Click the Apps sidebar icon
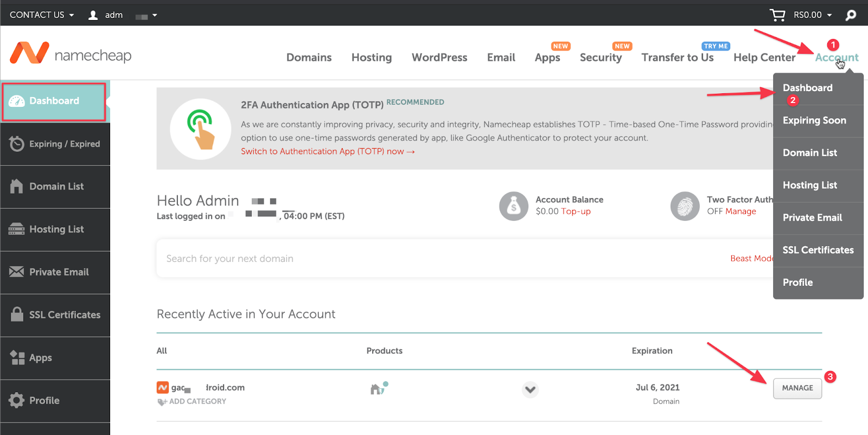The image size is (868, 435). [x=17, y=357]
